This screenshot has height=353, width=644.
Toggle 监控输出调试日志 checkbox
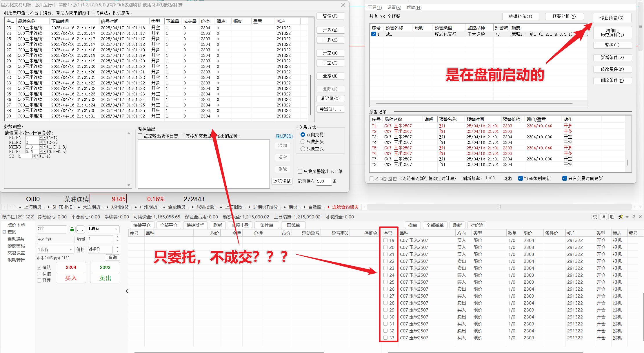140,136
